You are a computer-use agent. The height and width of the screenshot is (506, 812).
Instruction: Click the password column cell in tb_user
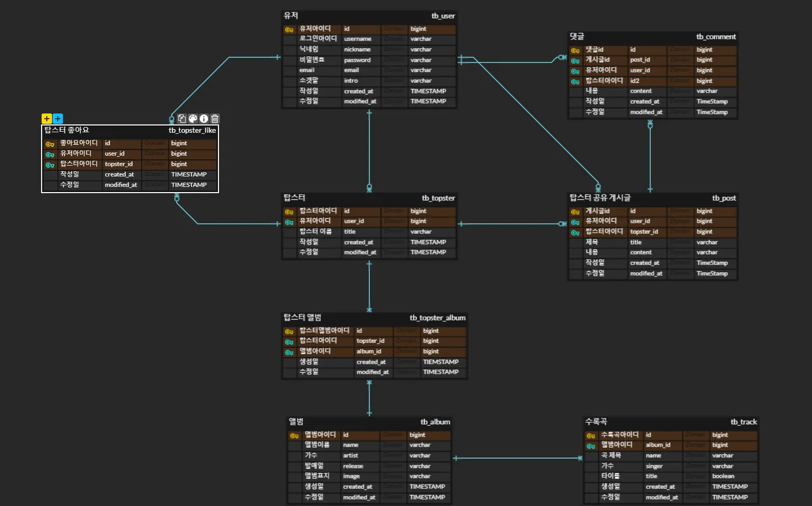pos(362,60)
